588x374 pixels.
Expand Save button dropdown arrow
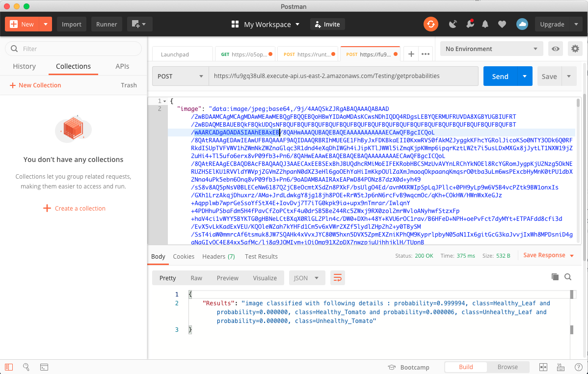coord(569,76)
